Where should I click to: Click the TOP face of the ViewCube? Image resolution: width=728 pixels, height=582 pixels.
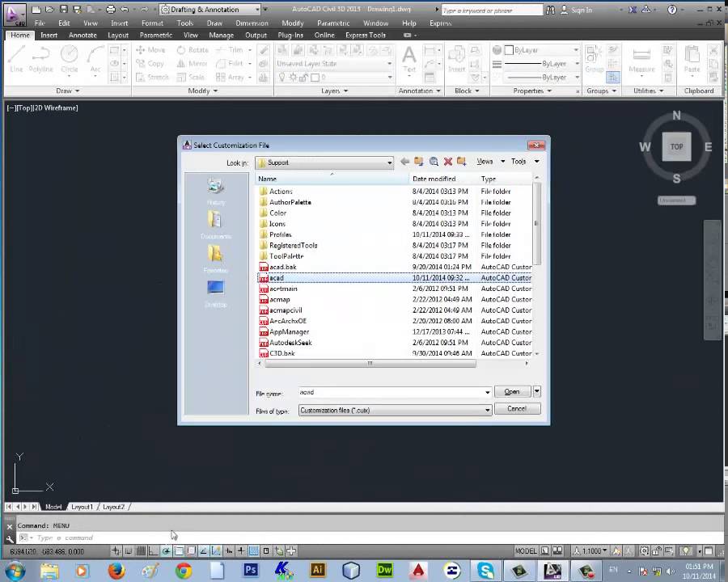(x=676, y=146)
